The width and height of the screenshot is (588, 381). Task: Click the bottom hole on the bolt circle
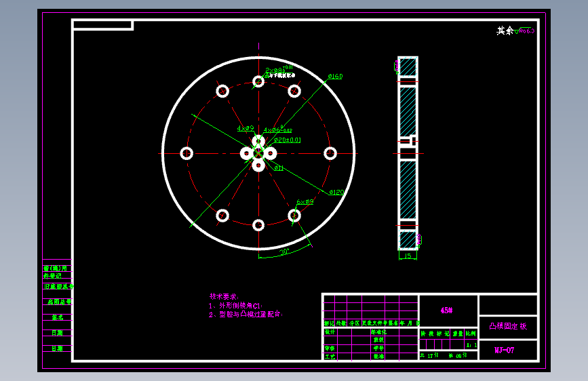coord(258,225)
